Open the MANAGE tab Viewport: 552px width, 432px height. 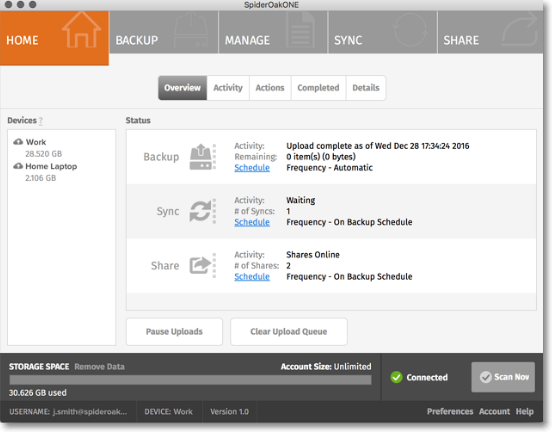(x=273, y=32)
